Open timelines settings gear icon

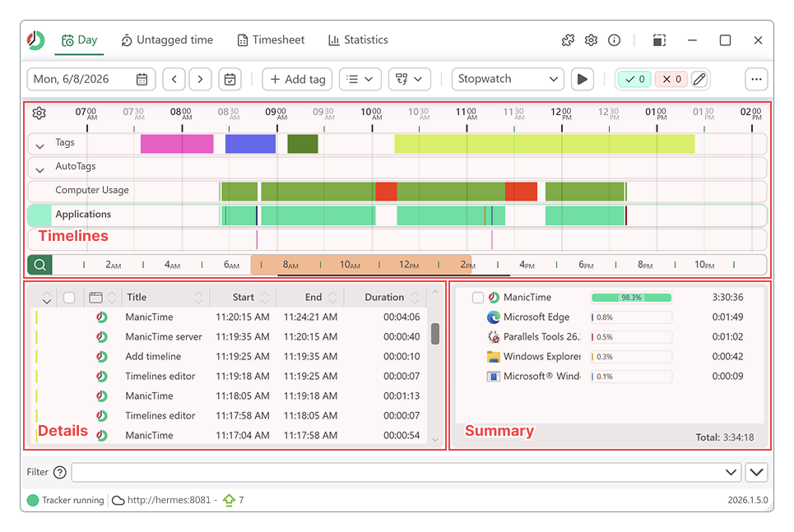tap(39, 113)
